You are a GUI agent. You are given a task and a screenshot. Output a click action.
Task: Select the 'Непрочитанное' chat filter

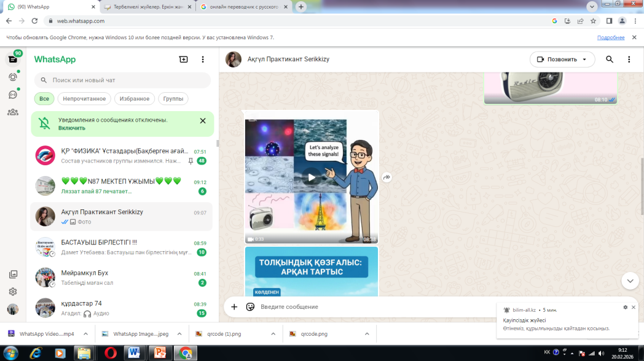pyautogui.click(x=84, y=98)
